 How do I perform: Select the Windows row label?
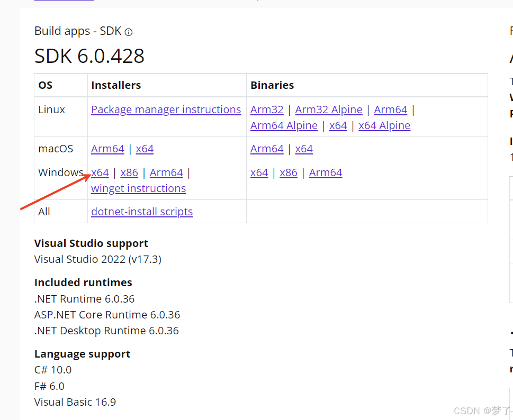(60, 172)
